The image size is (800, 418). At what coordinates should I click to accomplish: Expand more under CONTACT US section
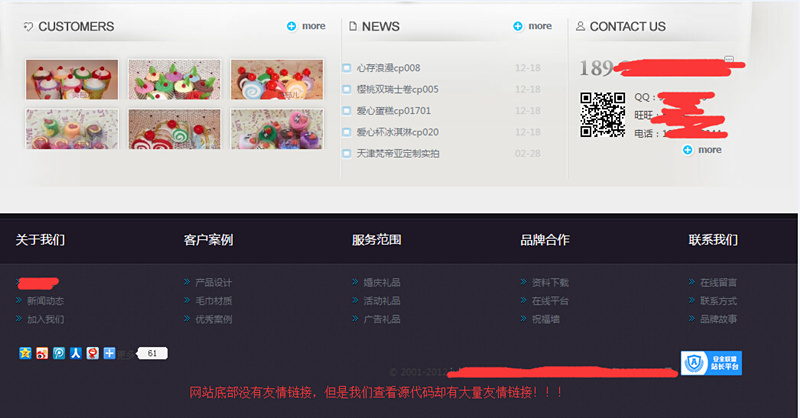pos(702,150)
